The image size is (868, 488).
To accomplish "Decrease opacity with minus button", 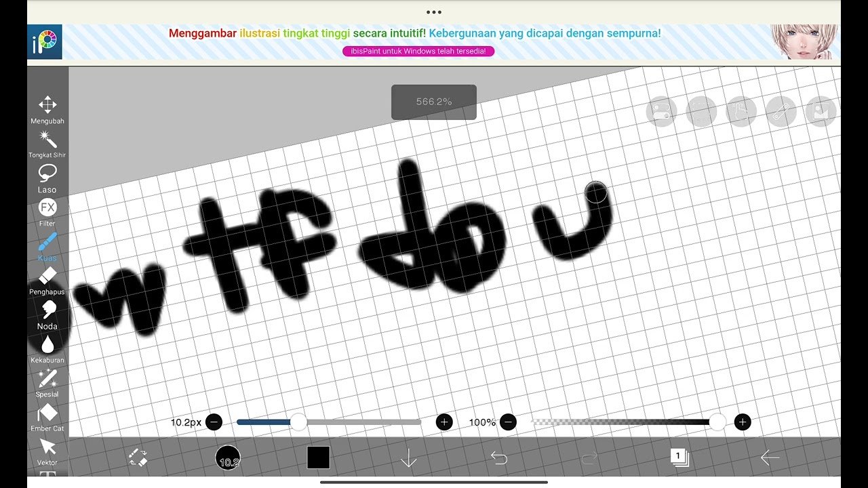I will coord(508,422).
